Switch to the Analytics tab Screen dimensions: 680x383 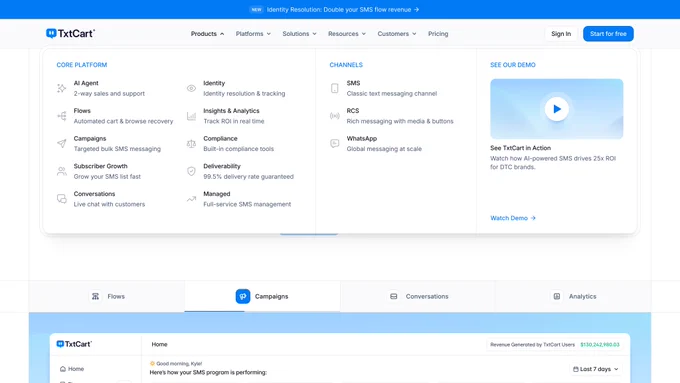573,296
